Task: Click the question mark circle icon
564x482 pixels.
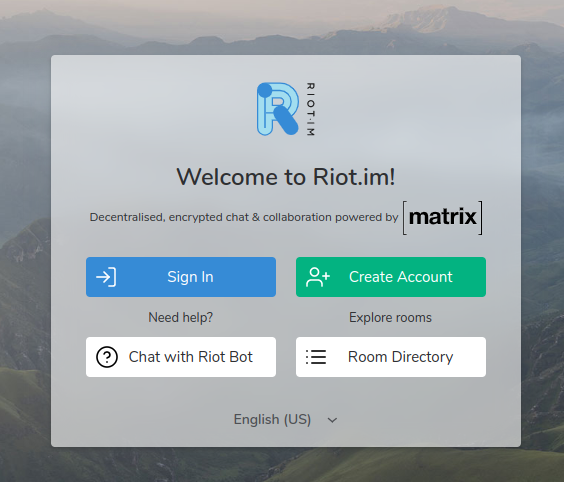Action: click(107, 357)
